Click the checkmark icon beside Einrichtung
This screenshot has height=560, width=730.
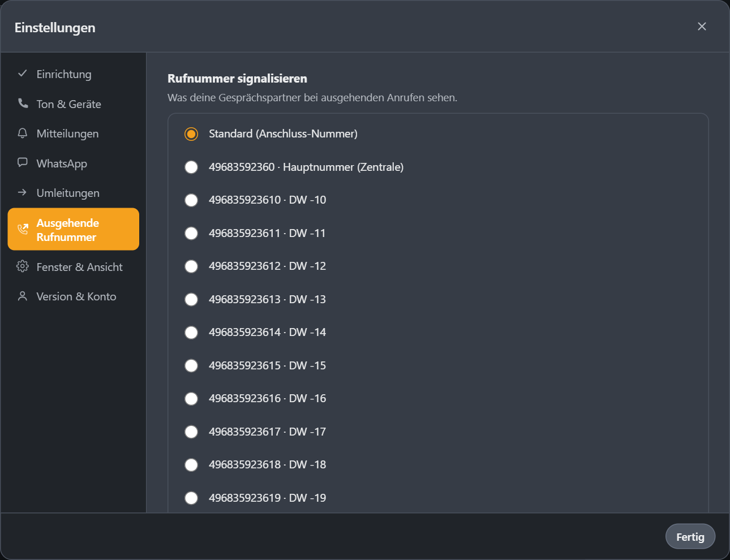(x=23, y=74)
